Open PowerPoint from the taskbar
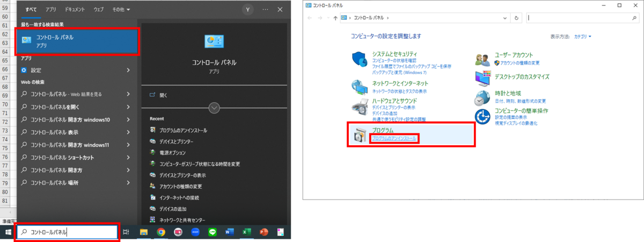Image resolution: width=644 pixels, height=242 pixels. tap(263, 232)
